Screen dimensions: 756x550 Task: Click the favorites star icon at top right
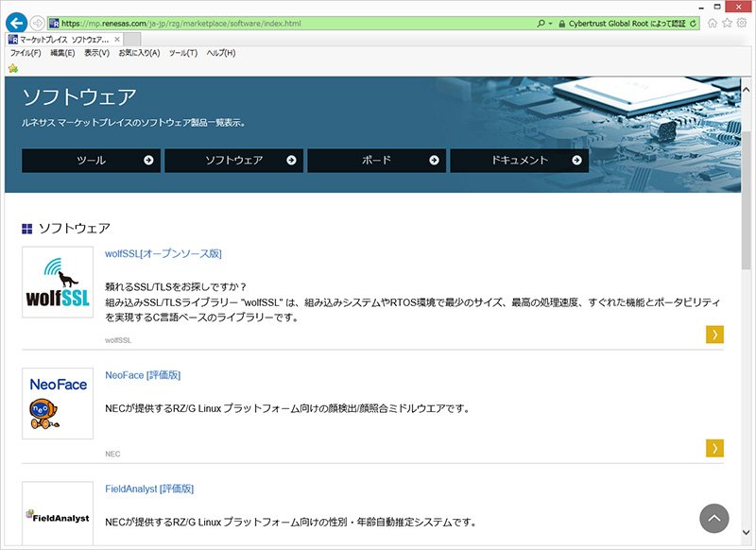tap(727, 23)
